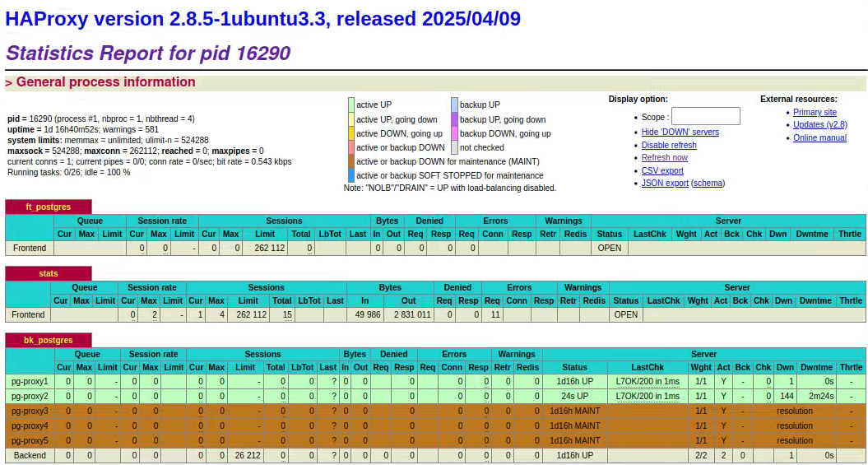
Task: Open the CSV export link
Action: pos(662,170)
